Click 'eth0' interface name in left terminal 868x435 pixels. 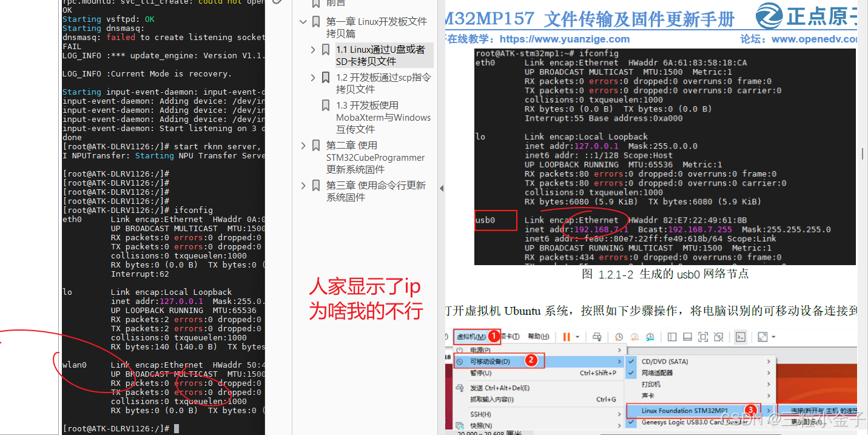click(72, 220)
